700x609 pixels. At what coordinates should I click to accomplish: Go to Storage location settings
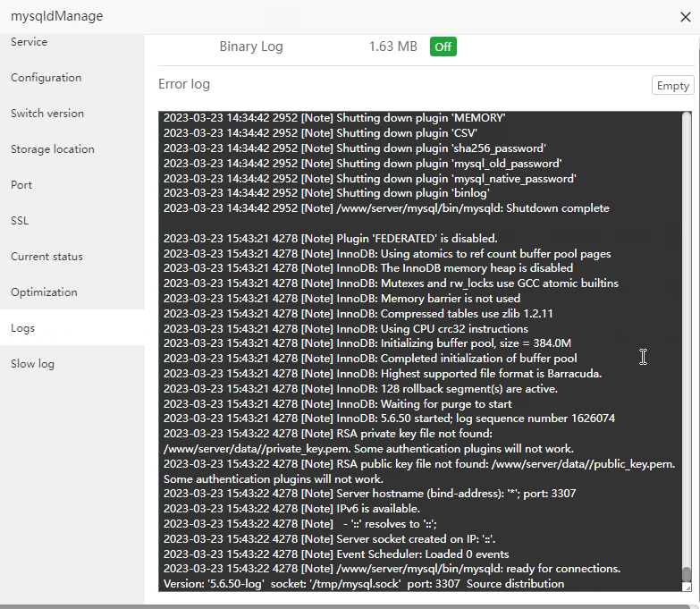point(52,149)
